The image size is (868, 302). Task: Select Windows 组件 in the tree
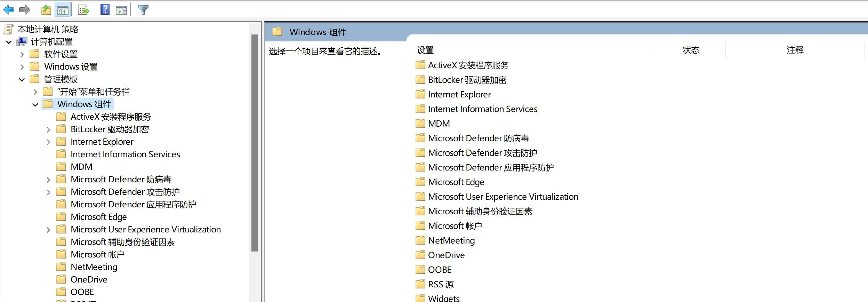tap(84, 104)
